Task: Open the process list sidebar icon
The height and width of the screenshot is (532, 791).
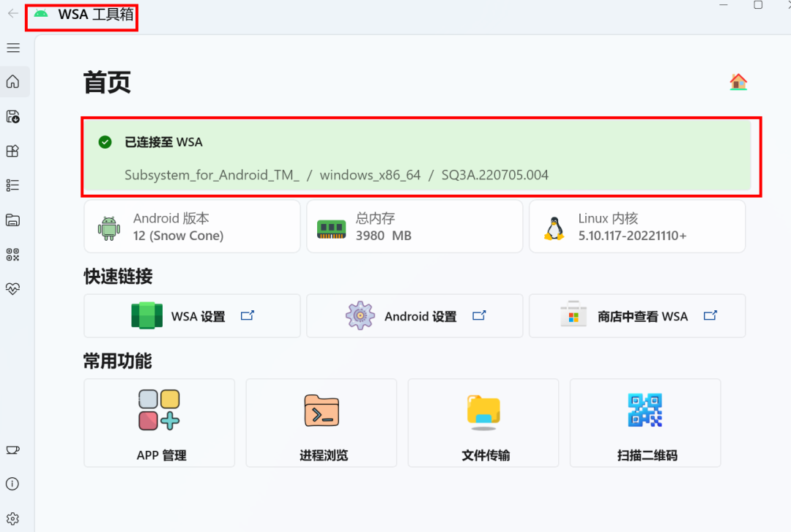Action: click(13, 185)
